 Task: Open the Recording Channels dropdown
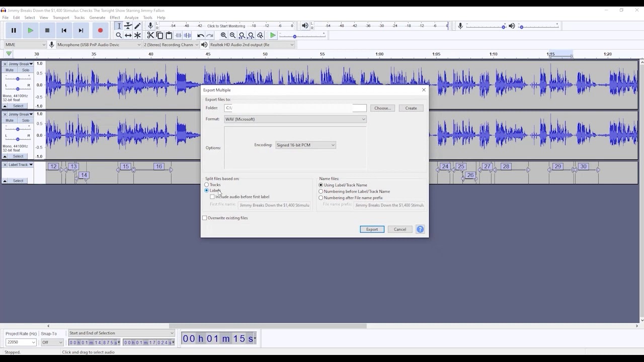click(x=171, y=45)
